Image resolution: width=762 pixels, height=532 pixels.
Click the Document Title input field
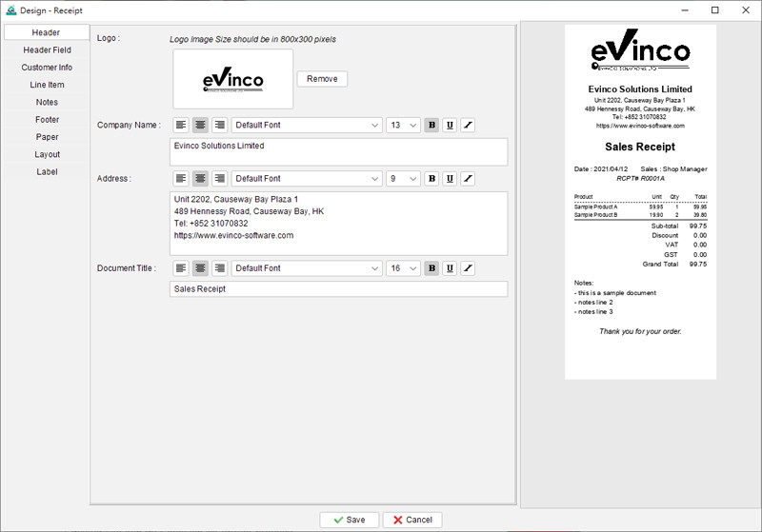click(x=339, y=288)
